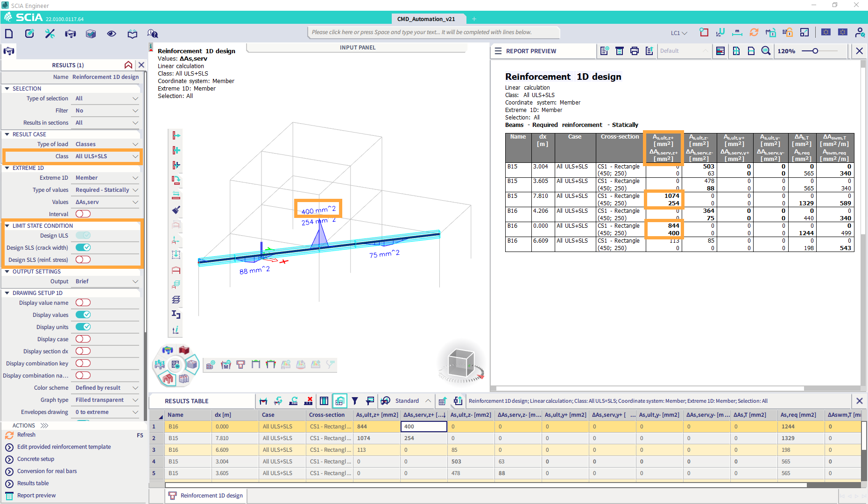
Task: Open the LC1 load case dropdown
Action: 679,33
